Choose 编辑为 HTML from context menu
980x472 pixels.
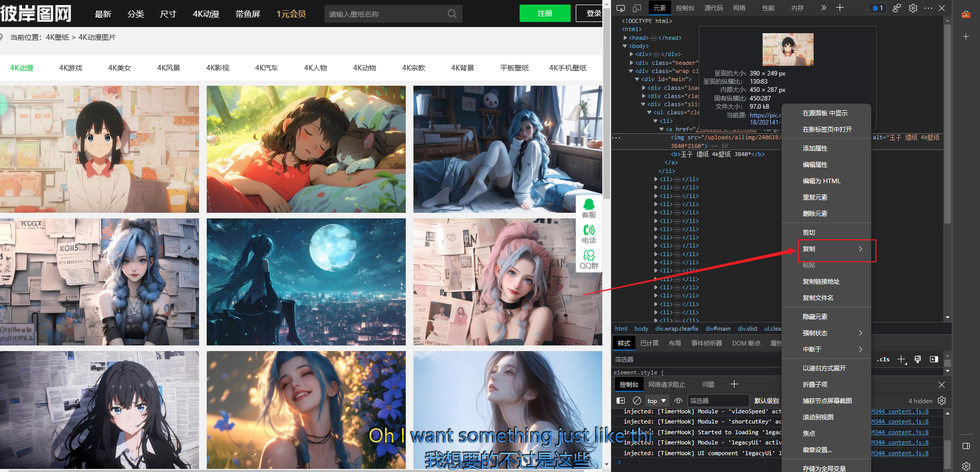(826, 181)
